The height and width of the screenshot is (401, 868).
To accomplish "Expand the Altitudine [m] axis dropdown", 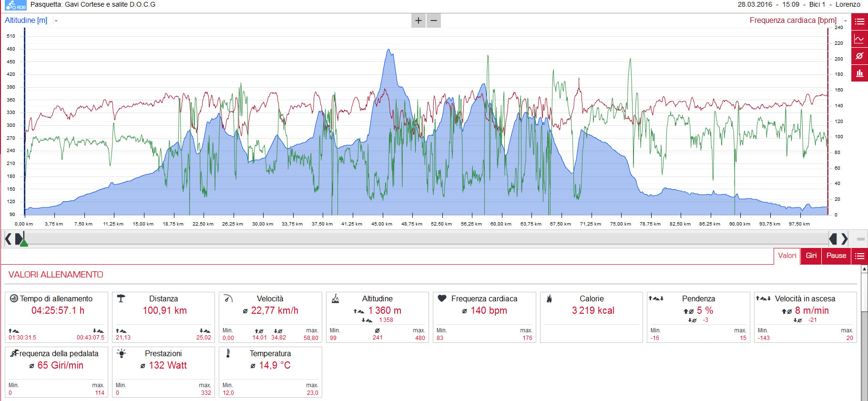I will pos(56,21).
